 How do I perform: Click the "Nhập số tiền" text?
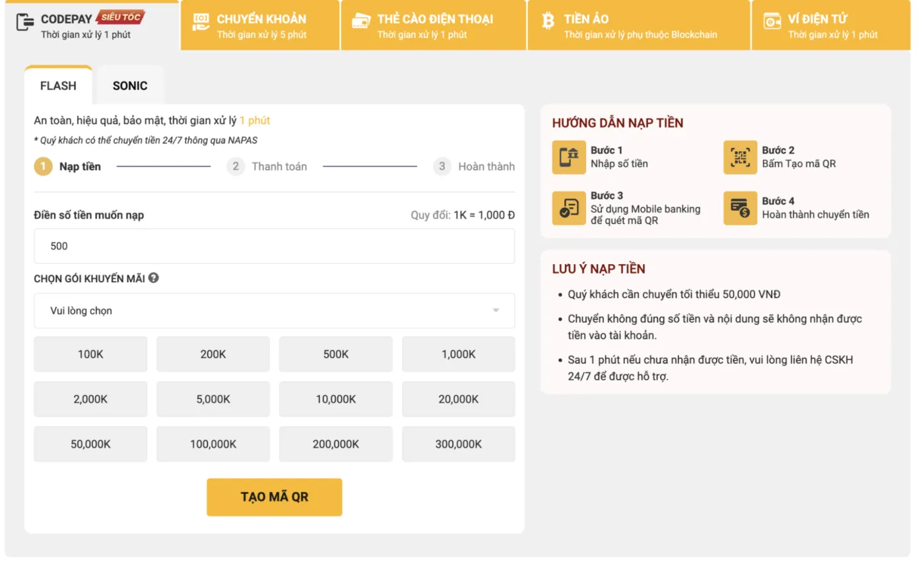(619, 163)
